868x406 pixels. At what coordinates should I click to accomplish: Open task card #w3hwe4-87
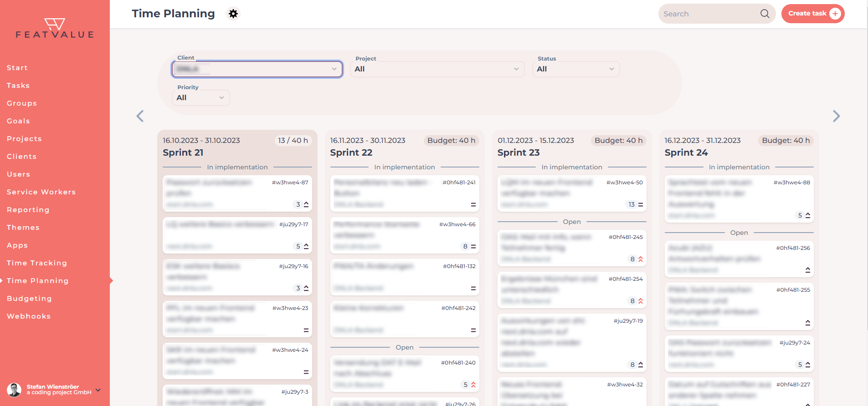(237, 193)
